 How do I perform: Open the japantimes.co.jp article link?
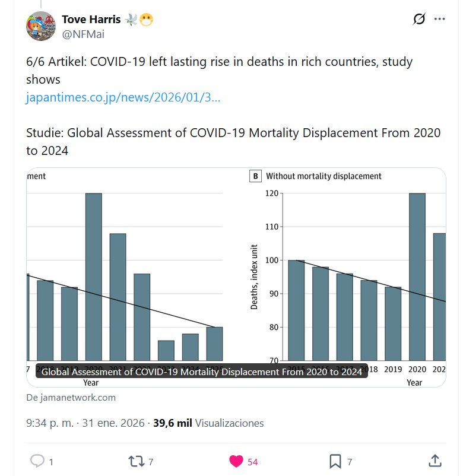pos(123,97)
